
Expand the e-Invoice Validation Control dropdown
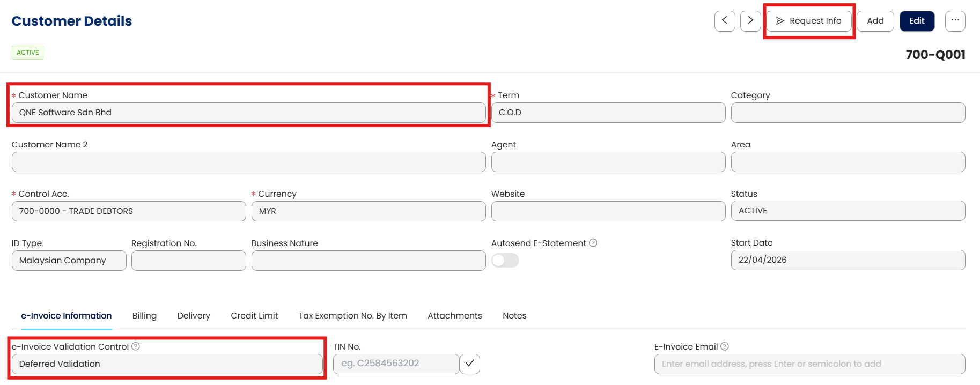point(167,364)
